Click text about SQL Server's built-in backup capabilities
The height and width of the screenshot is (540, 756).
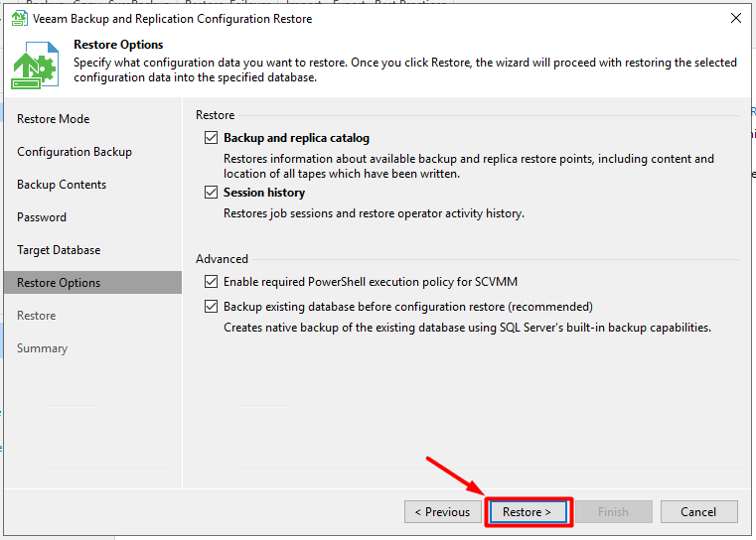(x=467, y=328)
